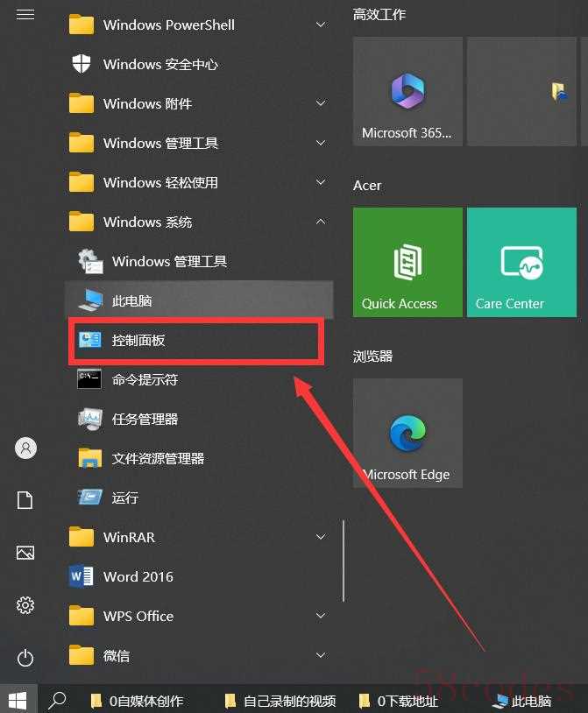Viewport: 588px width, 713px height.
Task: Open the Care Center tile
Action: pos(521,263)
